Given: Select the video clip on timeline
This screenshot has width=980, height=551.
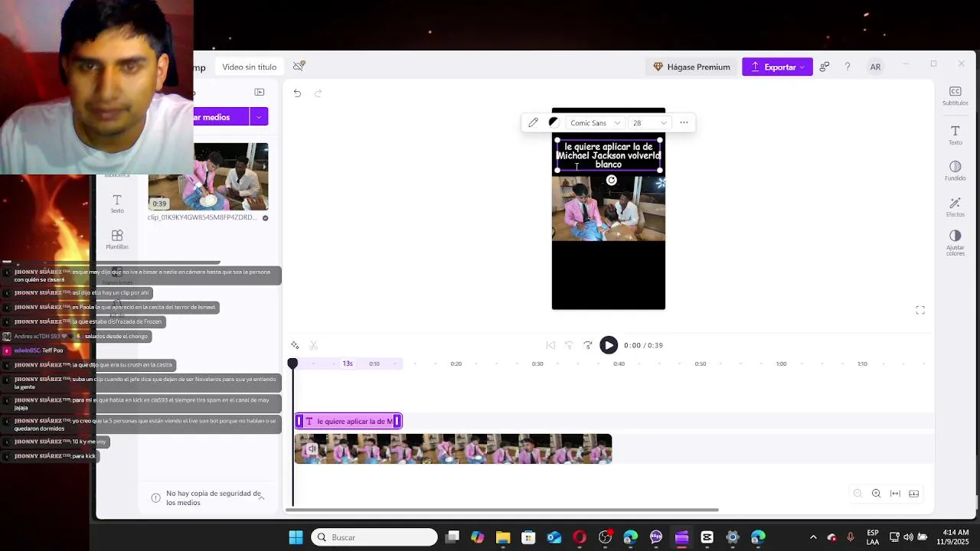Looking at the screenshot, I should (x=453, y=449).
